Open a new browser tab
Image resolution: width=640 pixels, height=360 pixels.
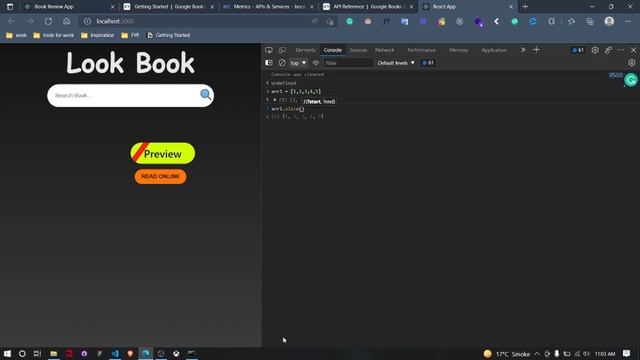coord(525,7)
